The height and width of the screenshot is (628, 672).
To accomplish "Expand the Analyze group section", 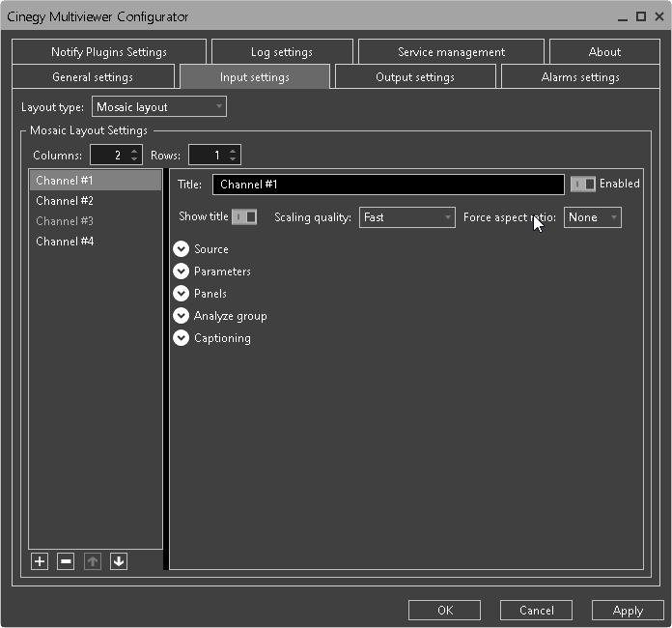I will pyautogui.click(x=182, y=316).
